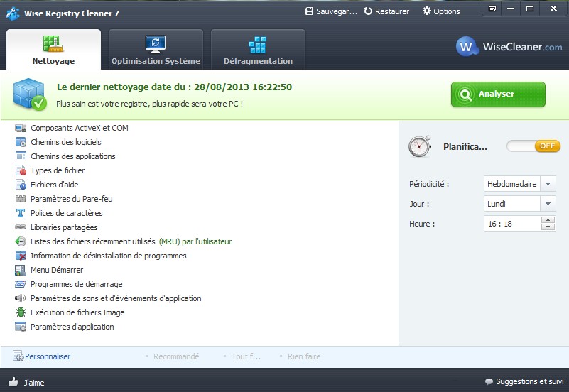Click the Chemins des applications icon
Screen dimensions: 569x392
[x=21, y=156]
